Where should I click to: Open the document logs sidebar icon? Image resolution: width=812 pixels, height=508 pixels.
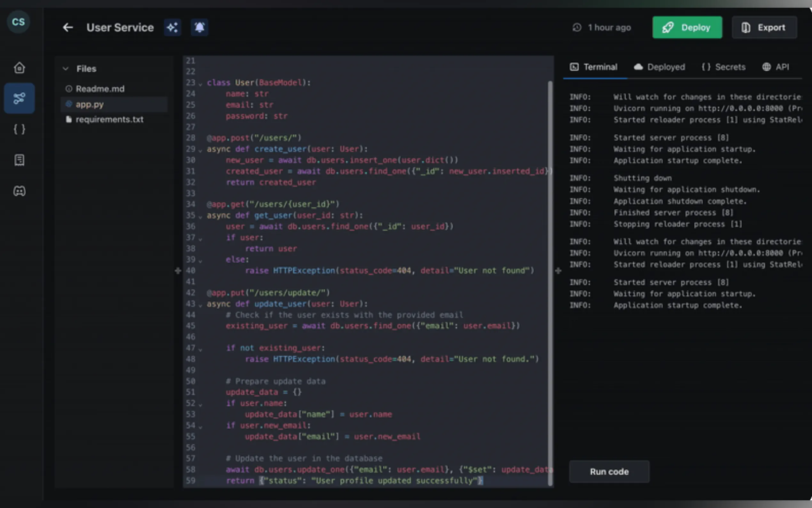19,160
